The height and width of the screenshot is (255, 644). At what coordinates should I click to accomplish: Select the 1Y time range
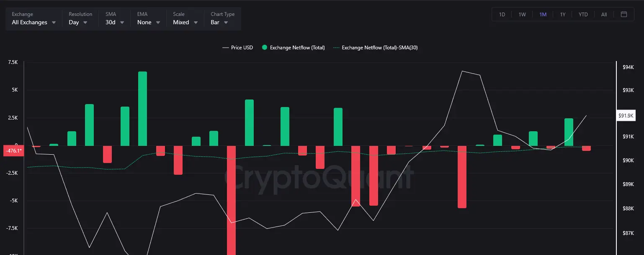pyautogui.click(x=562, y=14)
